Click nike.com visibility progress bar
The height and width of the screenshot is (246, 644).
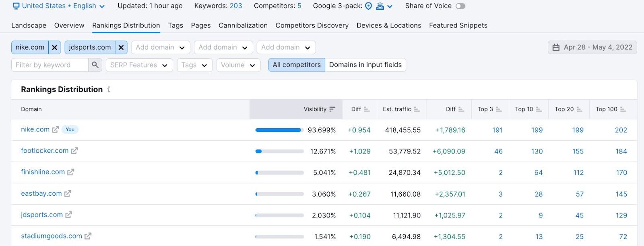[x=280, y=130]
